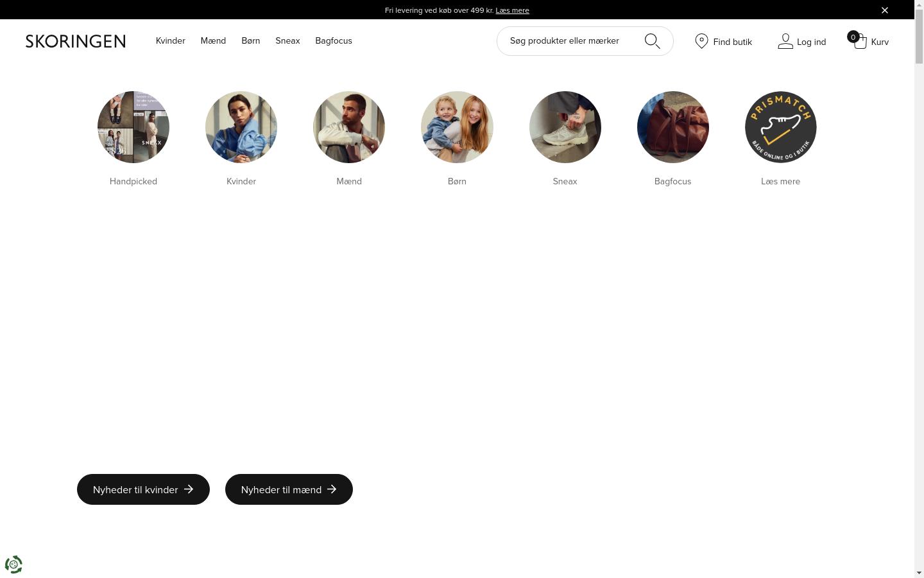Screen dimensions: 924x578
Task: Open the Sneax navigation menu
Action: [x=287, y=40]
